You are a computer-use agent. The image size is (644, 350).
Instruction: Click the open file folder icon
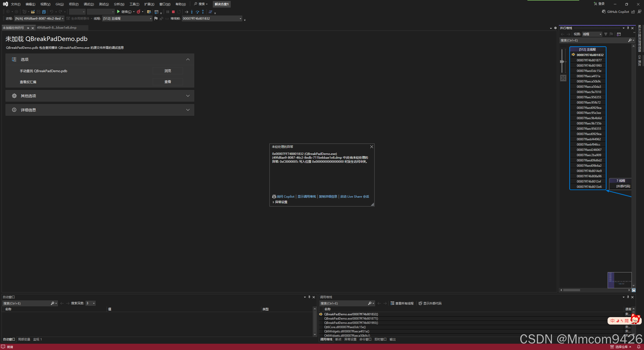coord(33,12)
